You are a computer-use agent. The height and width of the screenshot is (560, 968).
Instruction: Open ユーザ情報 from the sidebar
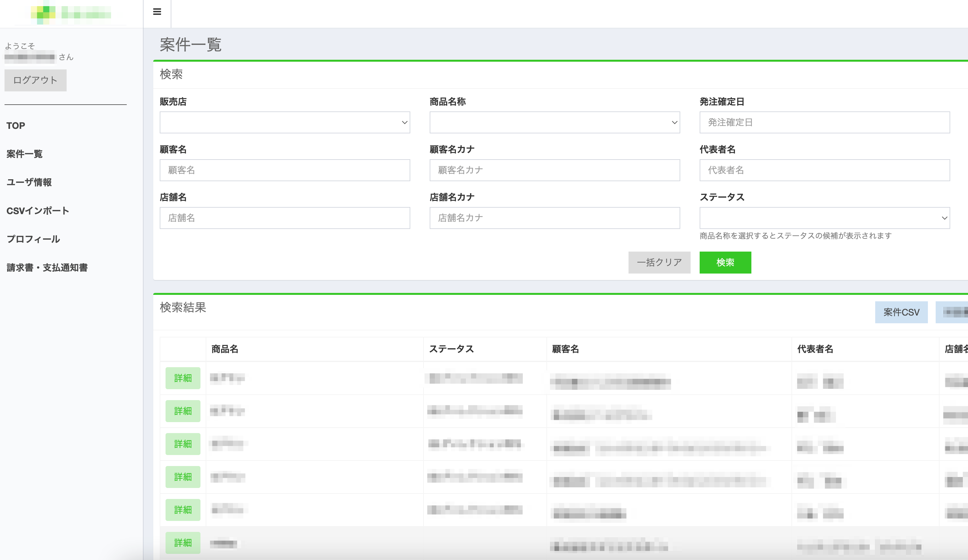[29, 182]
